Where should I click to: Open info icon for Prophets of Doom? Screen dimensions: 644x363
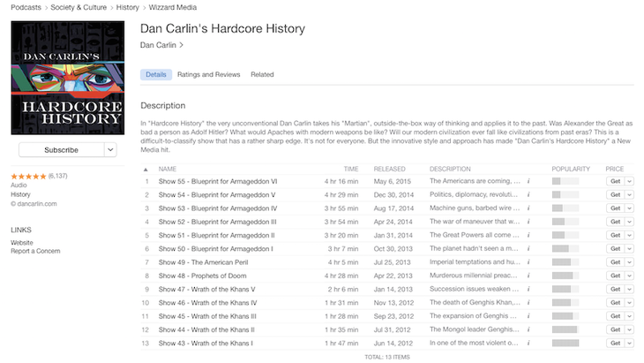[x=528, y=276]
